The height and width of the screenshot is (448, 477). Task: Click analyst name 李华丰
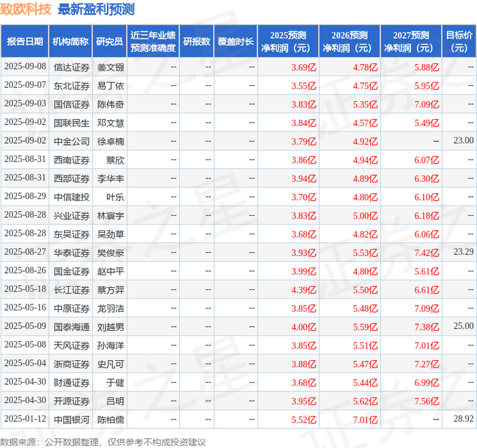tap(110, 178)
